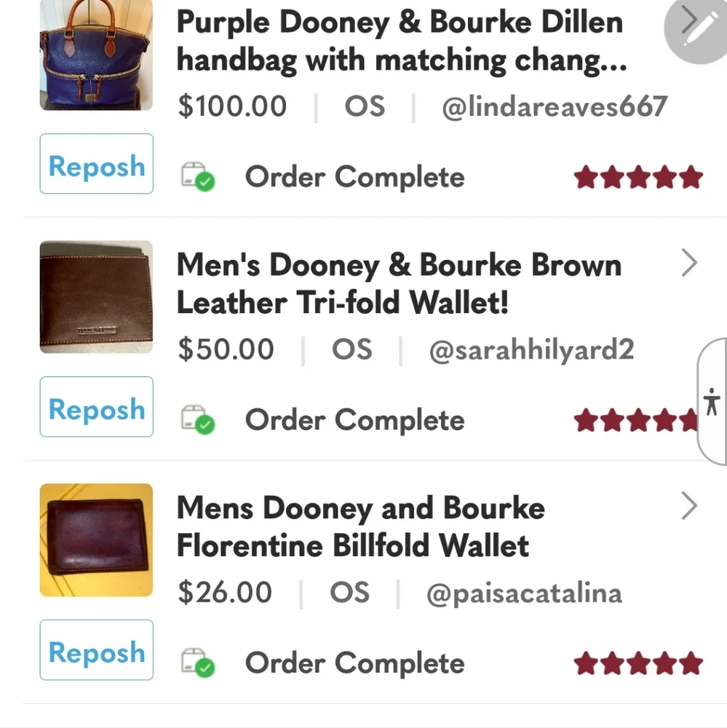Visit seller @lindareaves667's profile
Image resolution: width=727 pixels, height=728 pixels.
tap(554, 107)
